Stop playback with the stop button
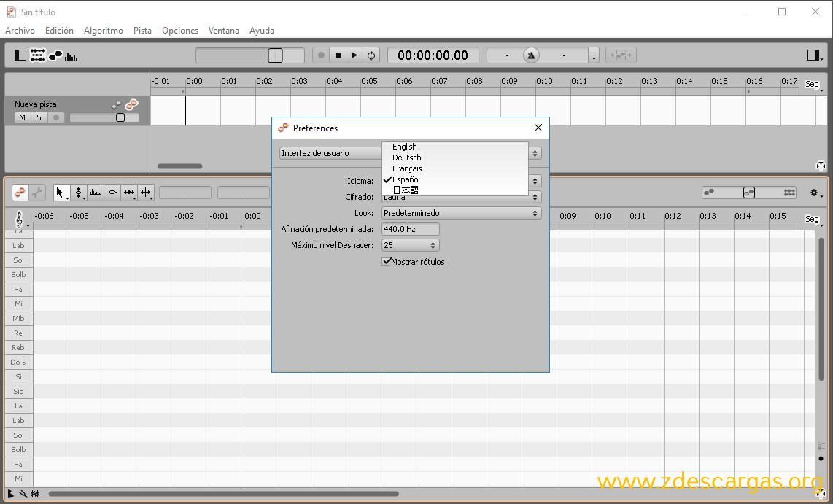Viewport: 833px width, 504px height. [338, 55]
